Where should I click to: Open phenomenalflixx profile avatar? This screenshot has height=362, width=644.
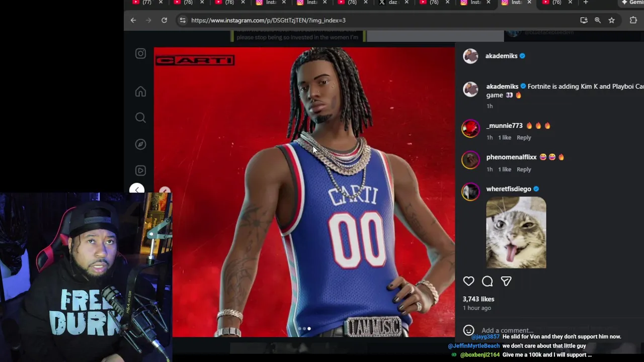tap(470, 160)
